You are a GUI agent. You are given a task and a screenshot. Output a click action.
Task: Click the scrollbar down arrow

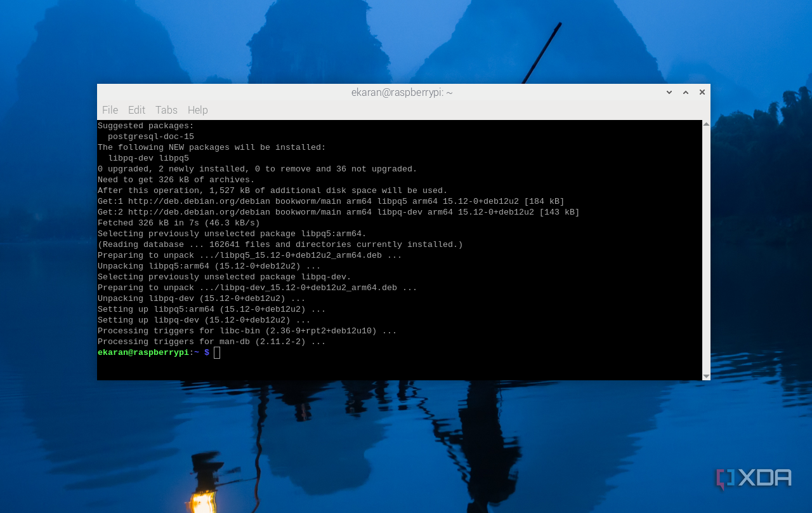(x=706, y=376)
